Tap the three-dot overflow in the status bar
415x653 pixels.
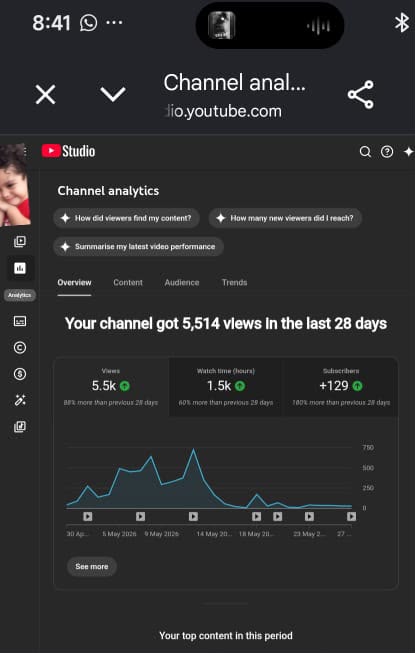114,22
